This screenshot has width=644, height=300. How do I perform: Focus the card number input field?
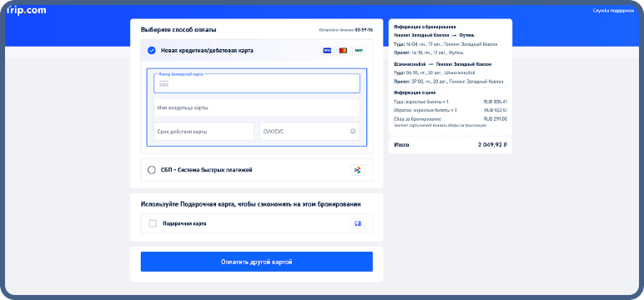(257, 83)
